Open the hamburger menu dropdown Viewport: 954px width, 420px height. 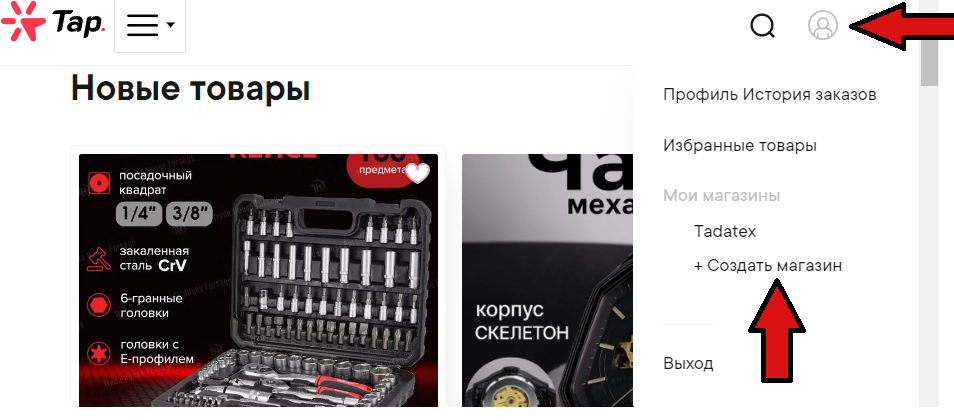point(150,26)
